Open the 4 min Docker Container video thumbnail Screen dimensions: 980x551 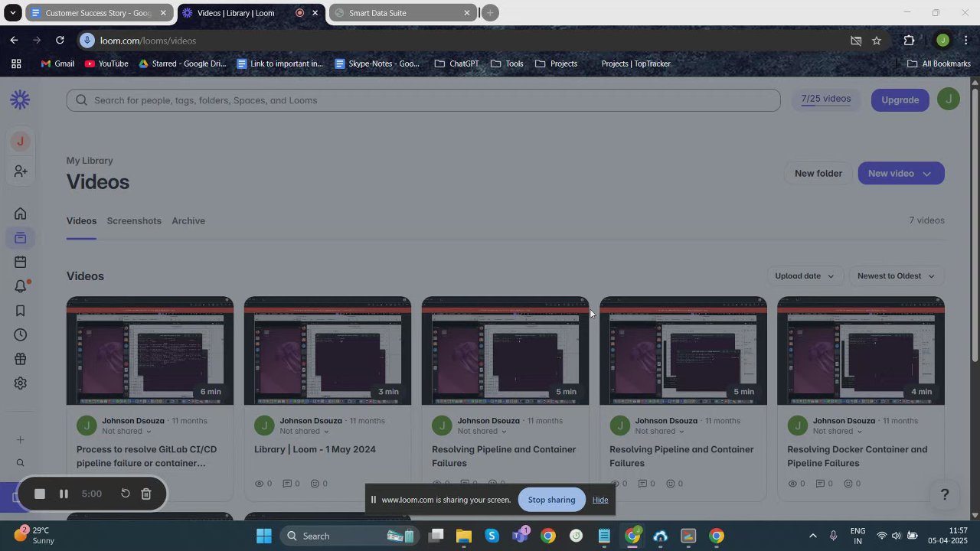coord(861,350)
